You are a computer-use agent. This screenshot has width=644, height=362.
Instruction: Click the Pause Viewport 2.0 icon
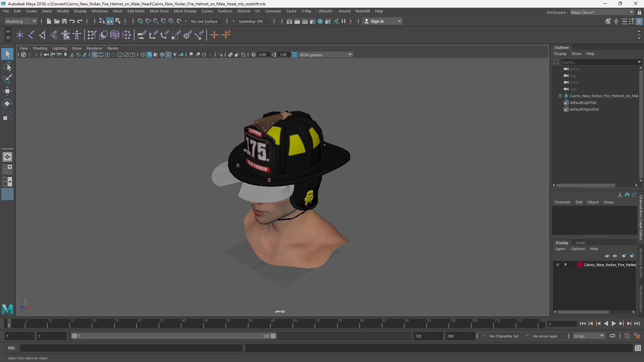343,21
